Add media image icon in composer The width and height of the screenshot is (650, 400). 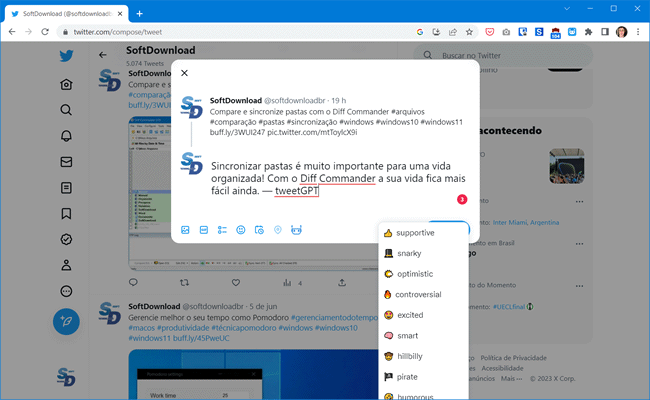pyautogui.click(x=185, y=230)
